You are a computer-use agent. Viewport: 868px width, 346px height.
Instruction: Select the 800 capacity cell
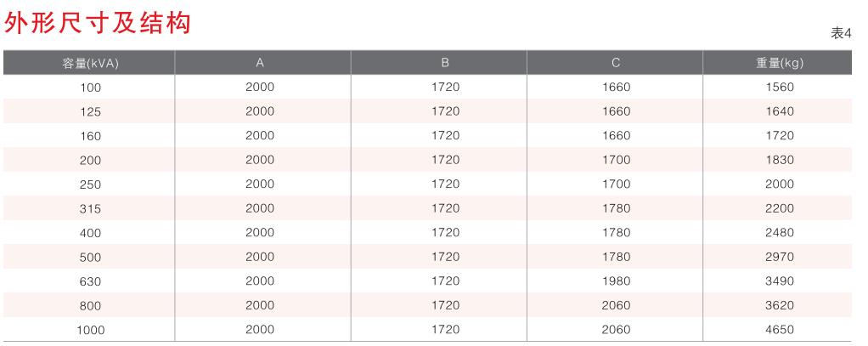90,305
